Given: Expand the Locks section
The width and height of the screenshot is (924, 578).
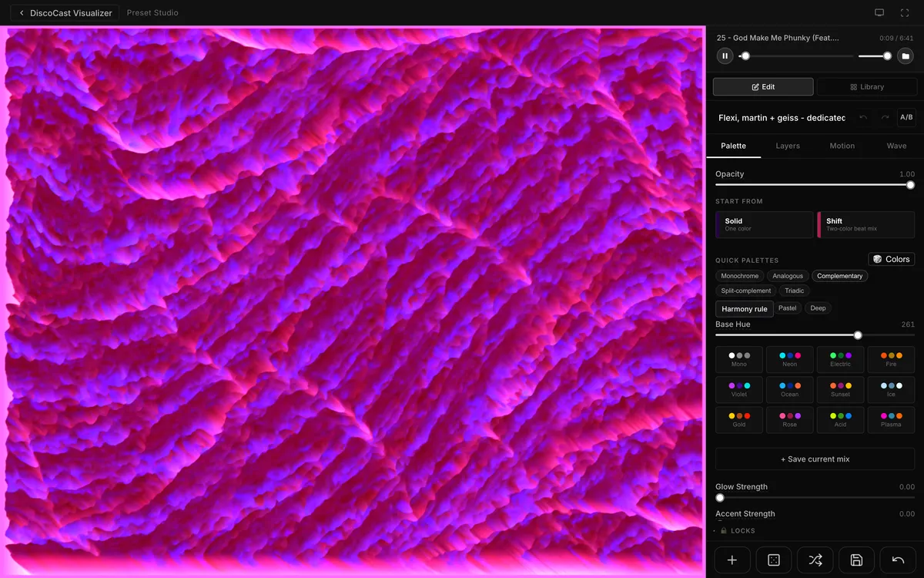Looking at the screenshot, I should (738, 531).
